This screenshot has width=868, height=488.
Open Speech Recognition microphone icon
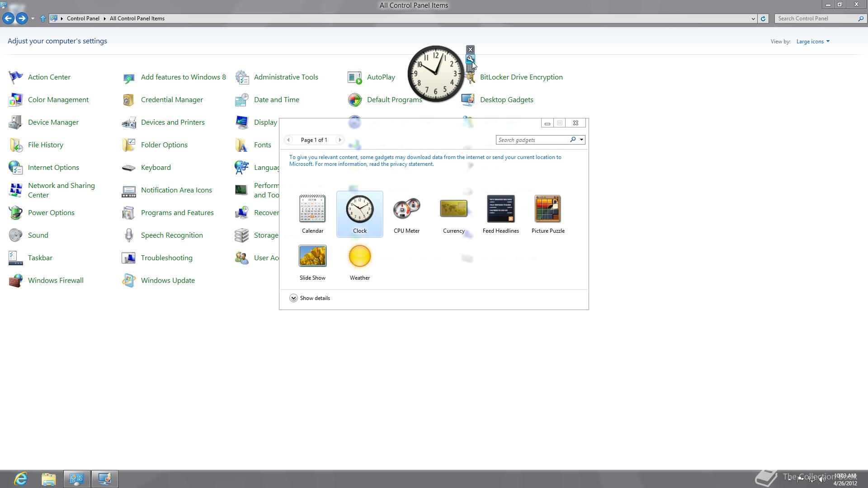point(128,235)
